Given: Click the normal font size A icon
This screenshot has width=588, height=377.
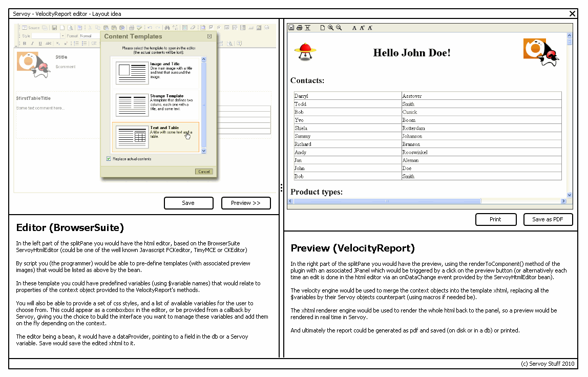Looking at the screenshot, I should [354, 28].
